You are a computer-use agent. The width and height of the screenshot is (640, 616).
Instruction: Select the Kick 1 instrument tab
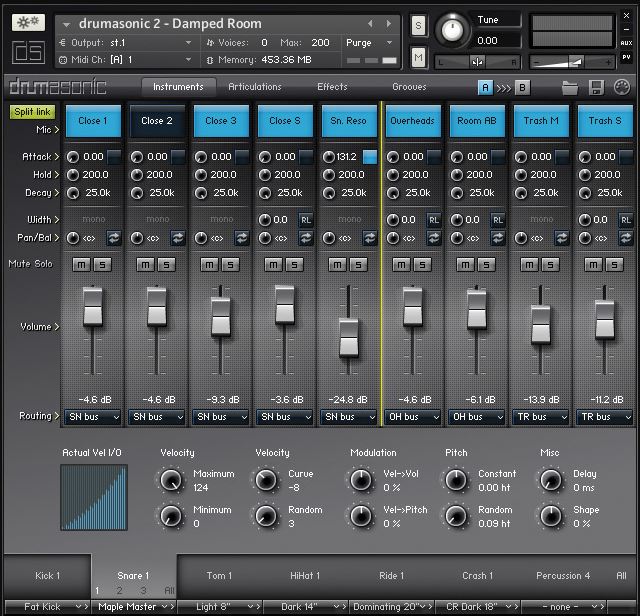(x=47, y=576)
